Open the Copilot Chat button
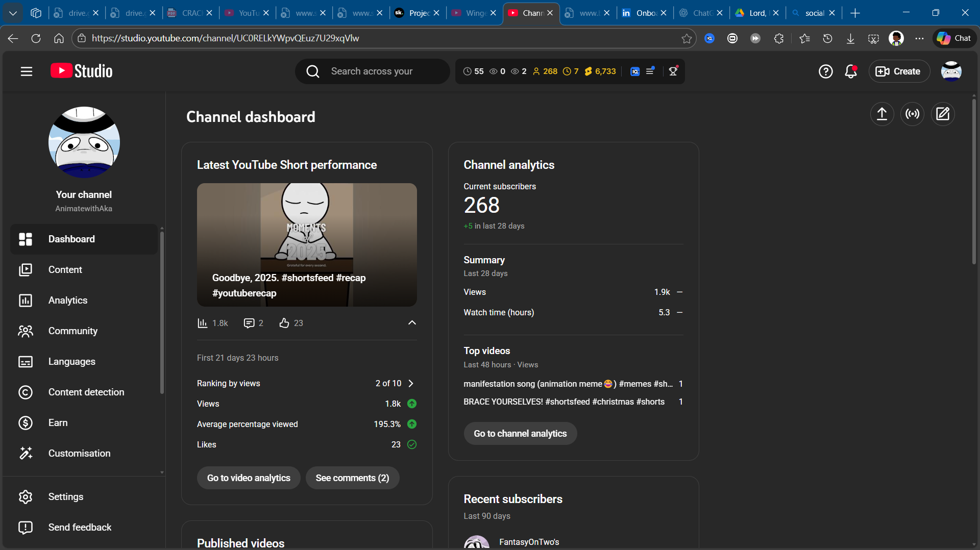Screen dimensions: 980x550 [x=954, y=38]
